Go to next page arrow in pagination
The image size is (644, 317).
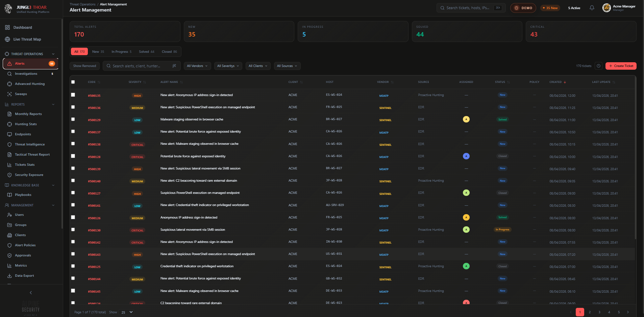(x=628, y=312)
